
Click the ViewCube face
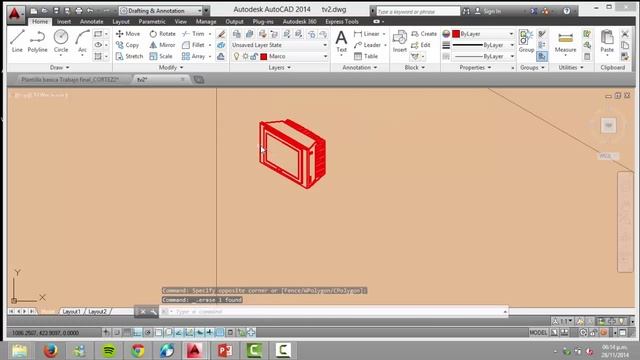(x=608, y=125)
